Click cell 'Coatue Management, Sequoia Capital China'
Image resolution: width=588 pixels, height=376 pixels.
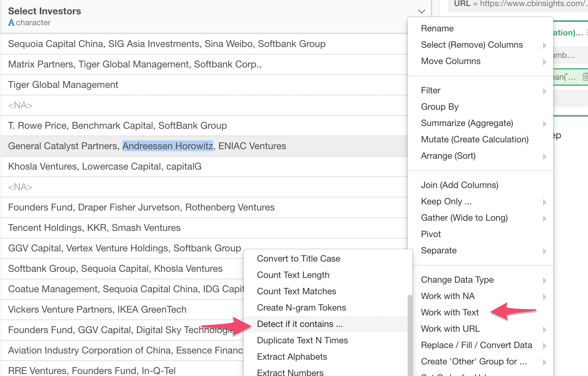tap(122, 289)
